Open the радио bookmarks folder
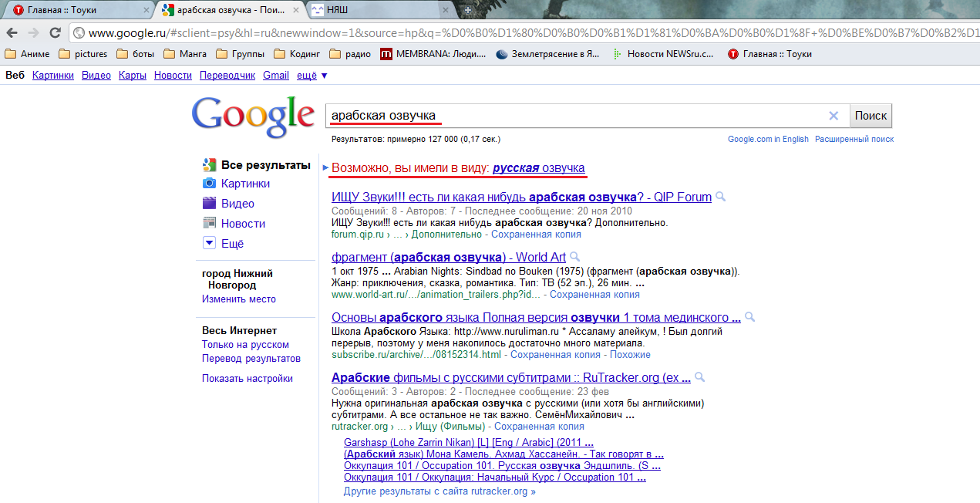 350,54
